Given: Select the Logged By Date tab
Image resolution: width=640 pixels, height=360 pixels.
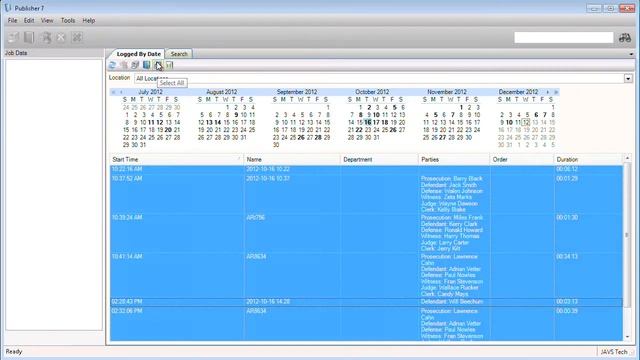Looking at the screenshot, I should coord(138,54).
